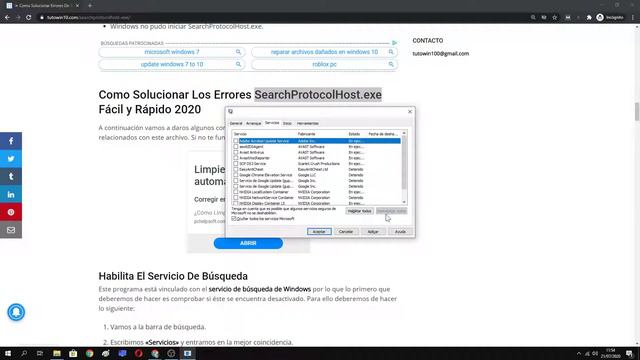
Task: Click the blue notification bell icon
Action: (x=16, y=312)
